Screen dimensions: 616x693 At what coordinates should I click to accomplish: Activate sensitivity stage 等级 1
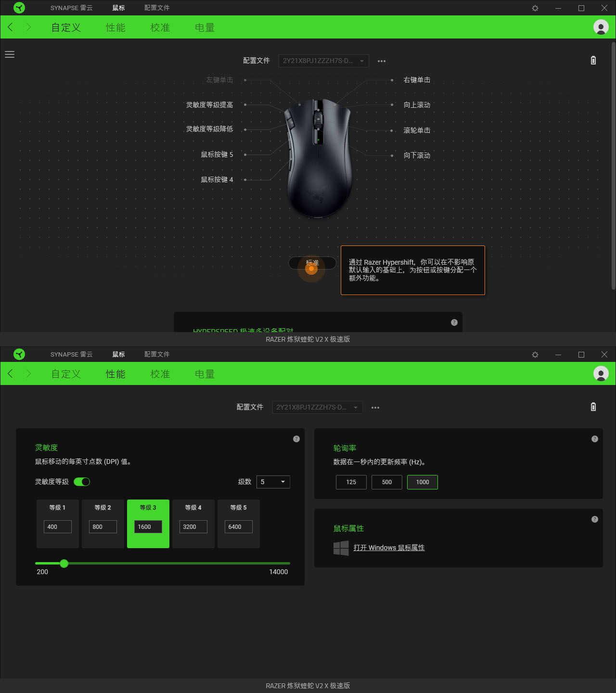click(x=58, y=508)
